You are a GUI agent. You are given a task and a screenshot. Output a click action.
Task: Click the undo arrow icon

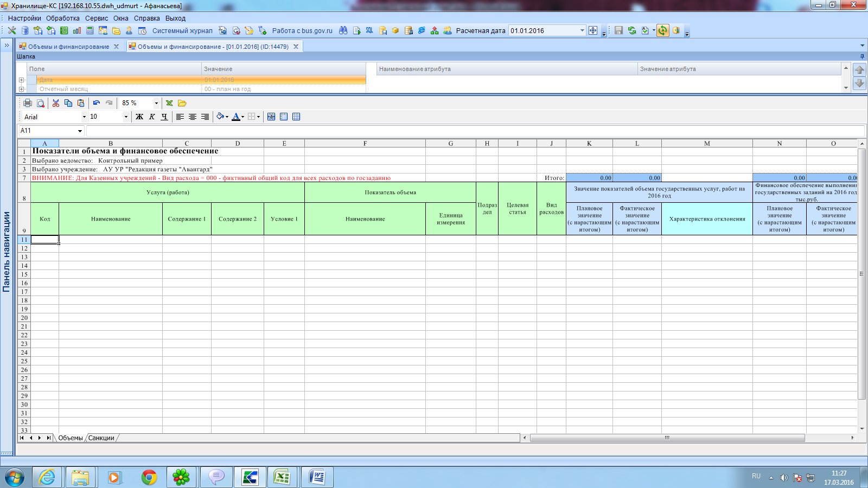click(97, 103)
